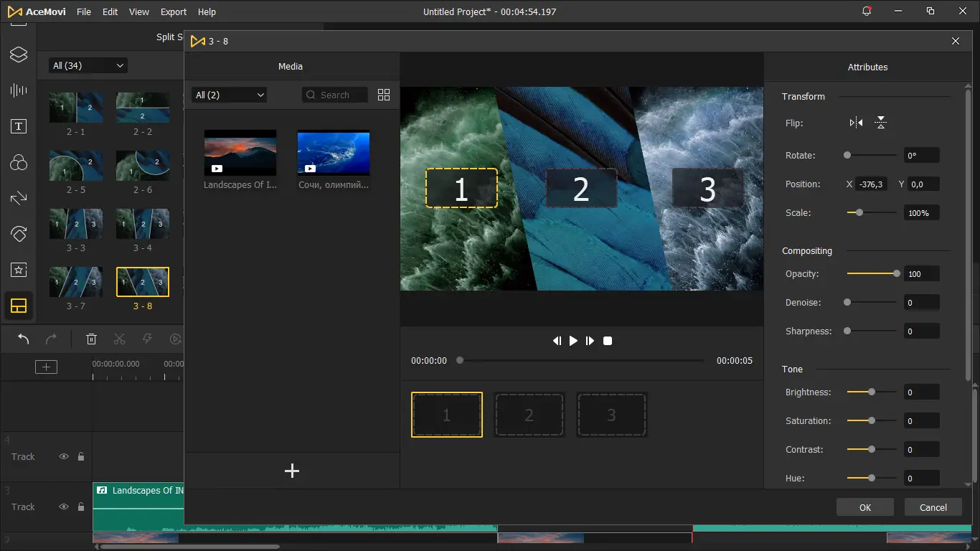
Task: Adjust the Hue slider
Action: coord(872,478)
